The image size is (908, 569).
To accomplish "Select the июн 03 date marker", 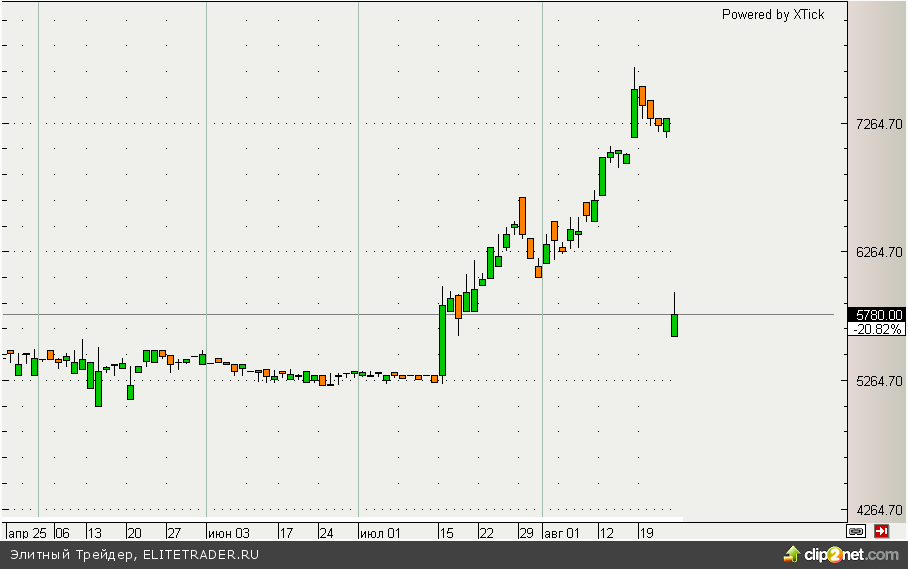I will click(229, 532).
